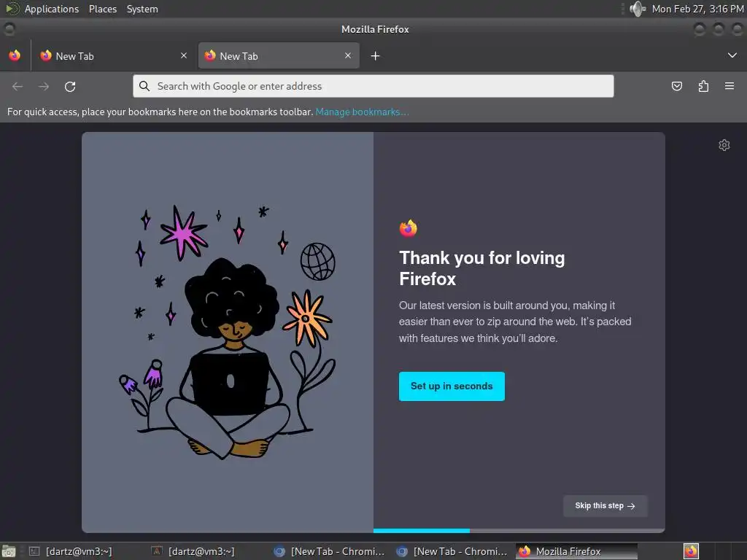
Task: Select Mozilla Firefox taskbar entry
Action: [576, 551]
